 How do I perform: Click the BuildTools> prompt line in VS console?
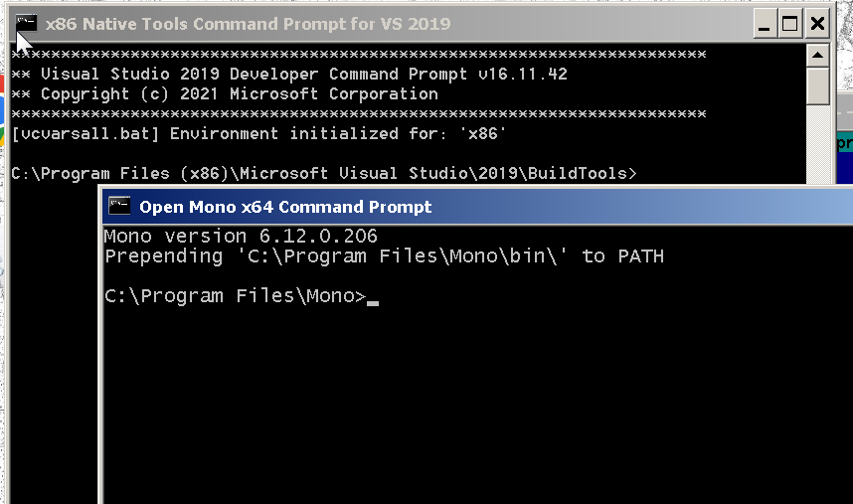tap(323, 174)
